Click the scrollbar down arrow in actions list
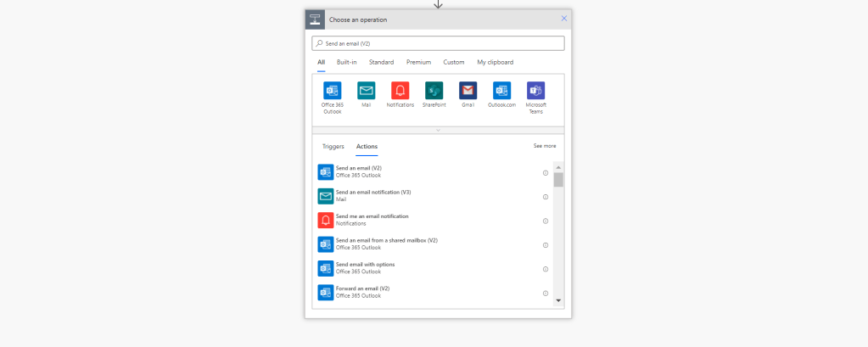The width and height of the screenshot is (868, 347). pyautogui.click(x=558, y=300)
